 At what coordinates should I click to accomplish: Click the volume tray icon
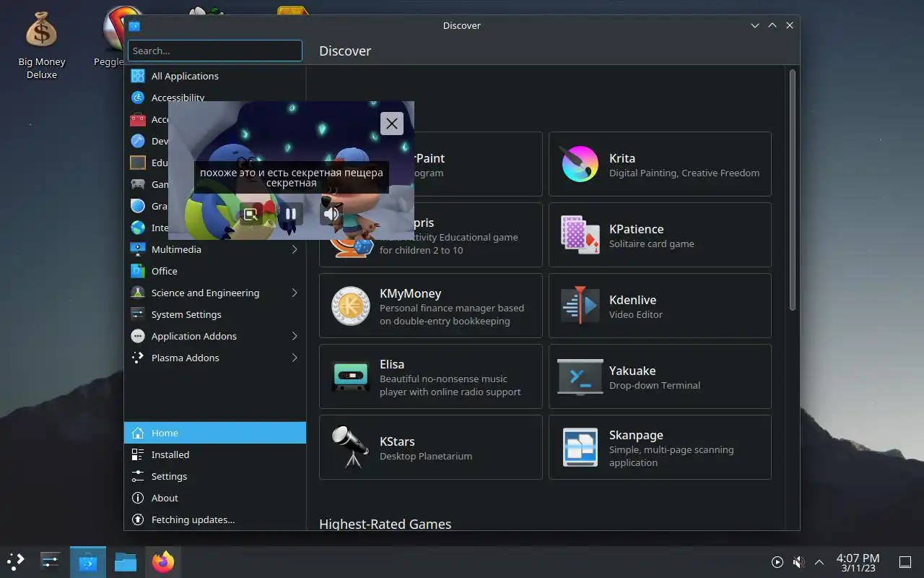798,562
